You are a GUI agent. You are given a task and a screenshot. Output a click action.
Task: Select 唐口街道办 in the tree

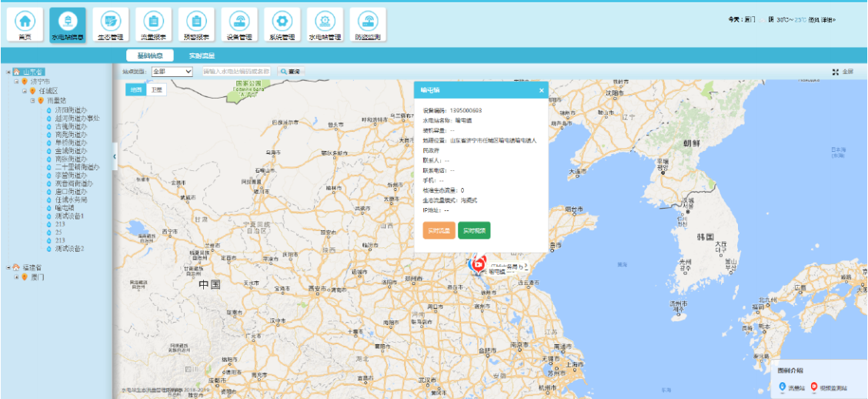tap(71, 191)
